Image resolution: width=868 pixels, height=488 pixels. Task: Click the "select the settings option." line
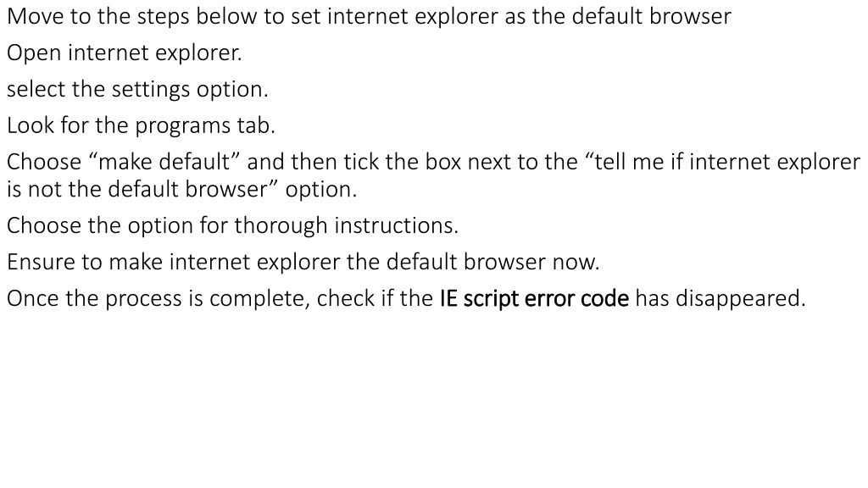coord(137,89)
